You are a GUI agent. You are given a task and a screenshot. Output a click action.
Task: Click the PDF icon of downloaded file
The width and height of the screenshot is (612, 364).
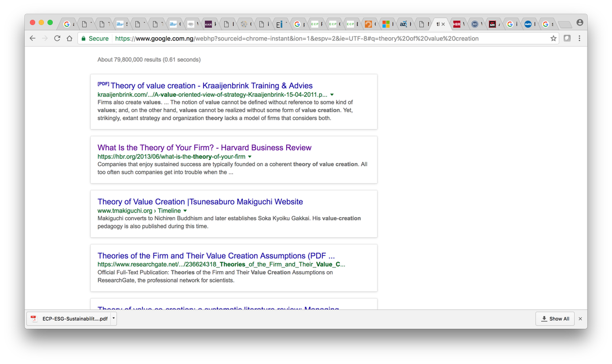[34, 319]
